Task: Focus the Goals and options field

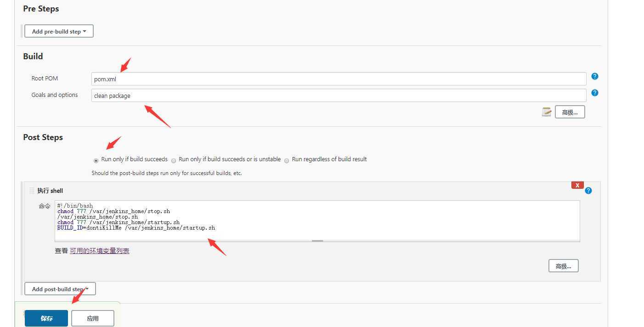Action: (339, 96)
